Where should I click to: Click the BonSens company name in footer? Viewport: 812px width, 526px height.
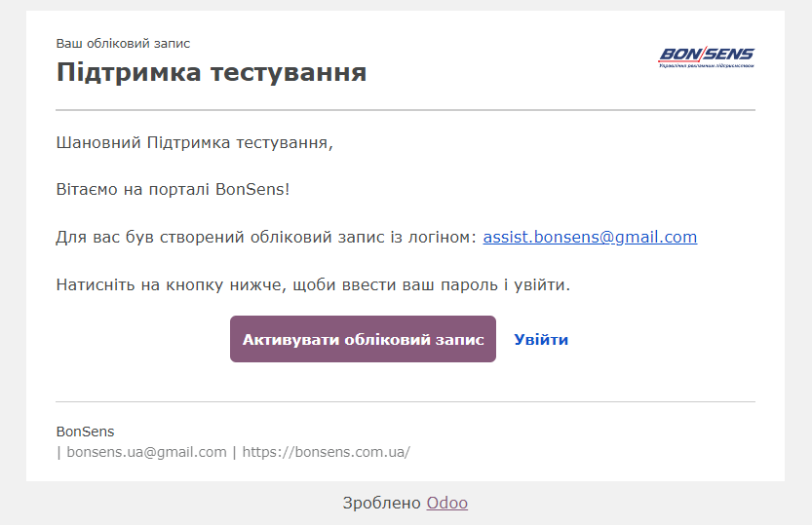[x=85, y=432]
